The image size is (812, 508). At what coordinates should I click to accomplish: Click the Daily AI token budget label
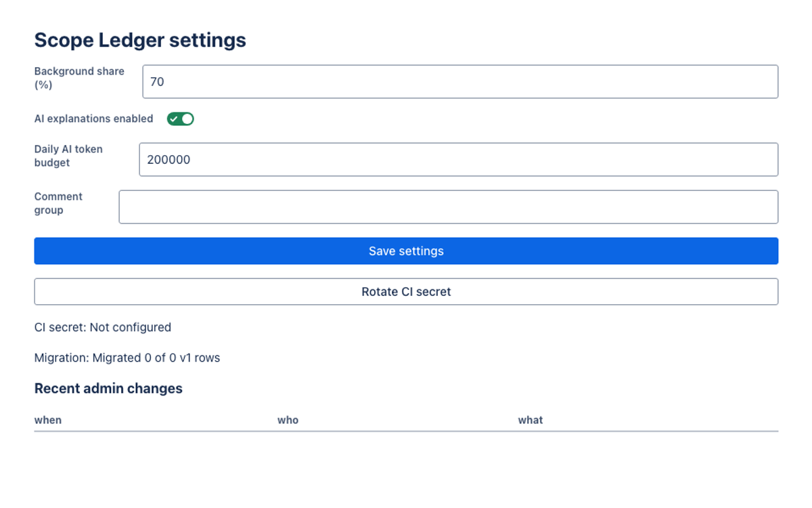point(68,156)
